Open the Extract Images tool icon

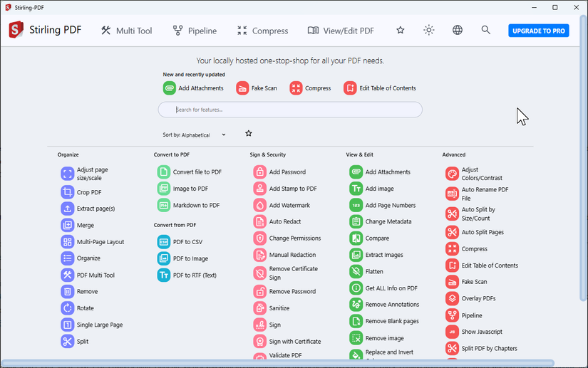[356, 255]
